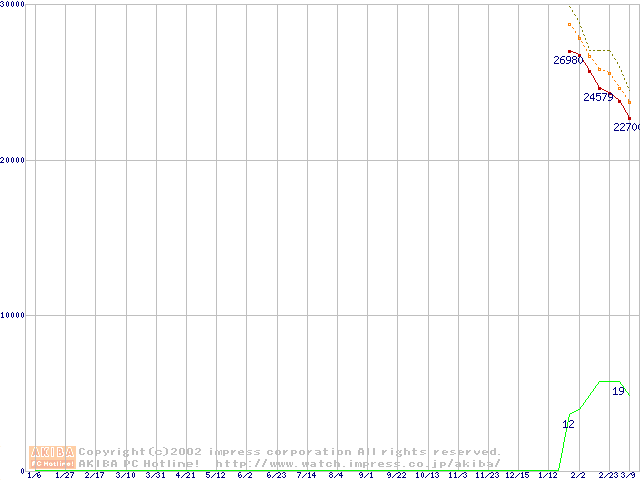Click the AKIBA PC Hotline logo
Image resolution: width=640 pixels, height=480 pixels.
click(x=53, y=457)
